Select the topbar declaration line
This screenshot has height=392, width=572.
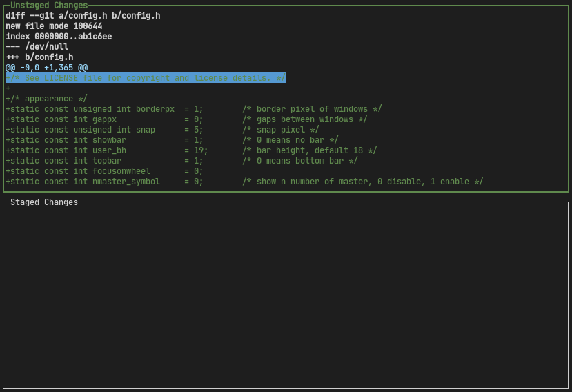[103, 161]
